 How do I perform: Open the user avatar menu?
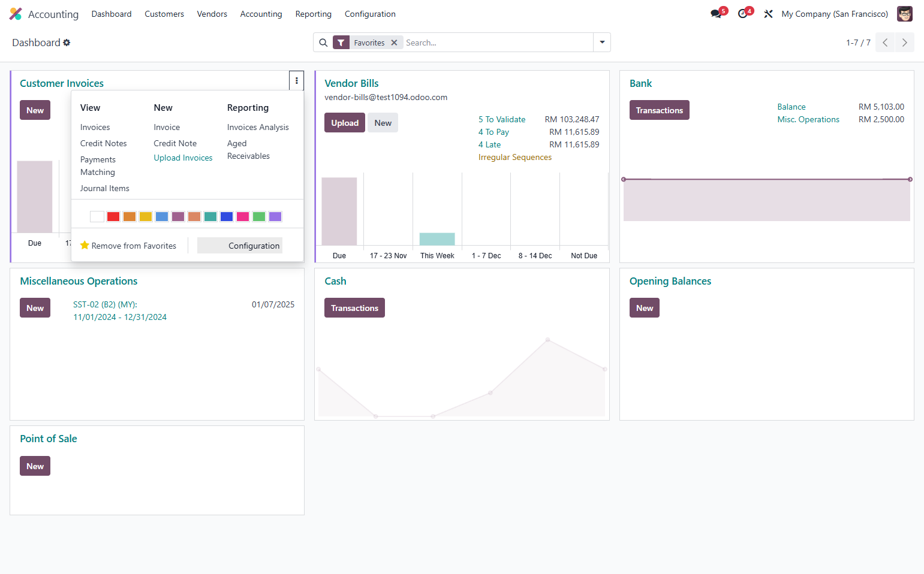click(x=904, y=14)
